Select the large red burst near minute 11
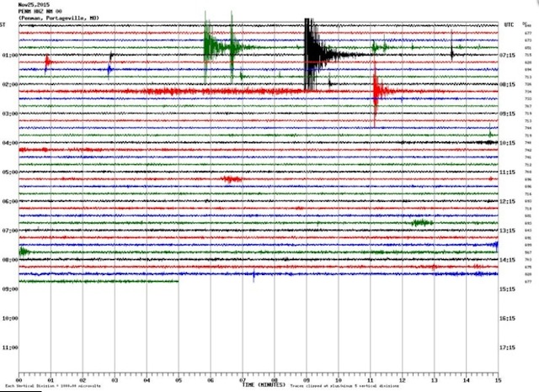Image resolution: width=539 pixels, height=392 pixels. (x=377, y=92)
